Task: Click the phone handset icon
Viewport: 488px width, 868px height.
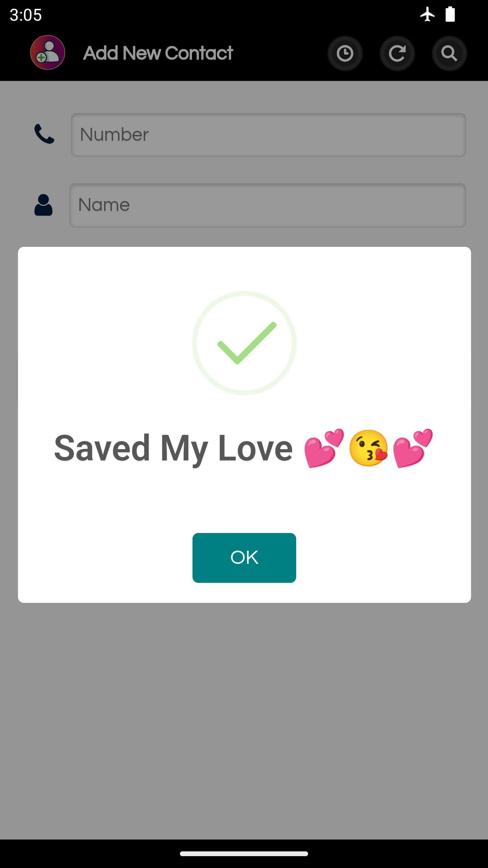Action: point(44,134)
